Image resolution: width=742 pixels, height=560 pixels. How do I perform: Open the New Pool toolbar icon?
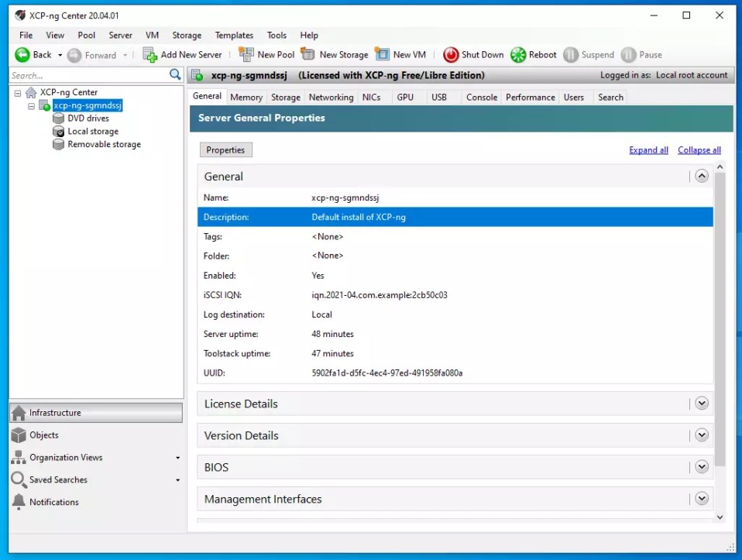click(x=245, y=54)
